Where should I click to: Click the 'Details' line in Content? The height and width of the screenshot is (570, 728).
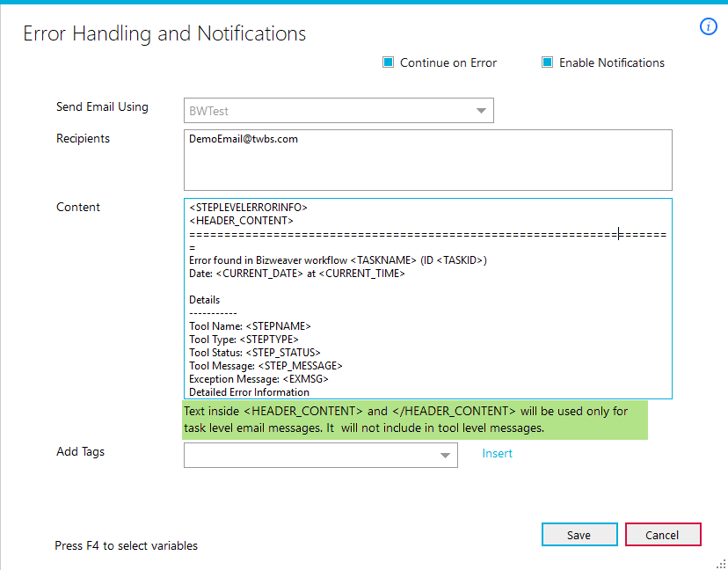click(x=204, y=300)
